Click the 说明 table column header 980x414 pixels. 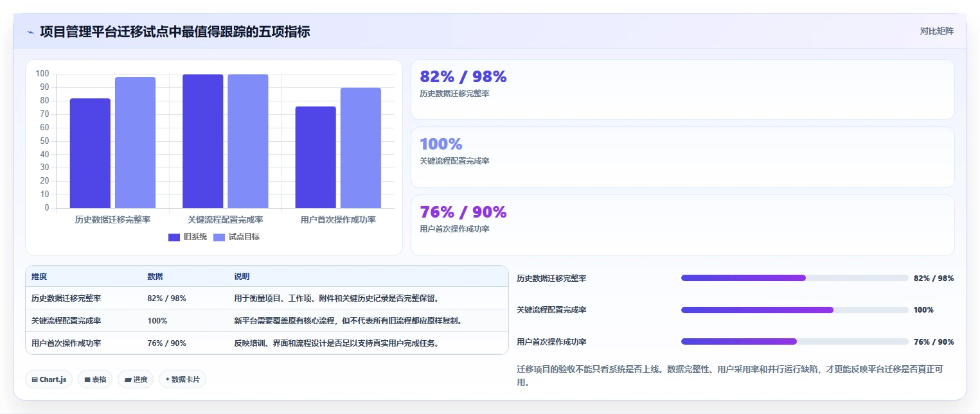pyautogui.click(x=242, y=277)
